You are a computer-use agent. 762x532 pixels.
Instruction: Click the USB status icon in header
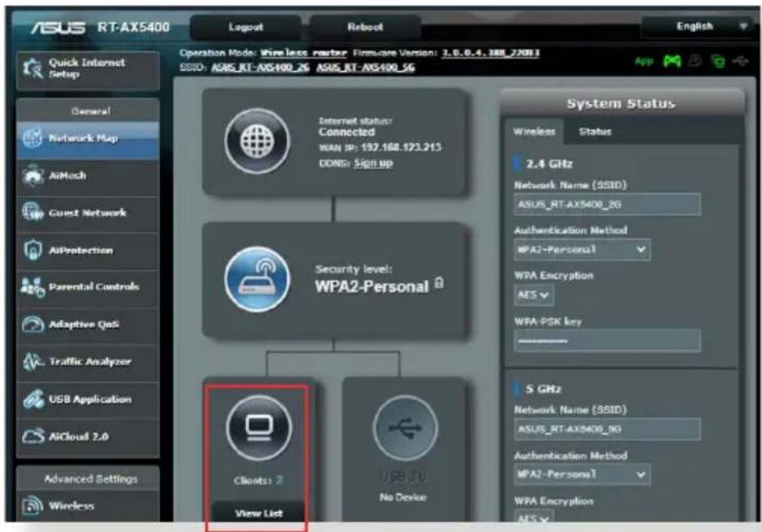pyautogui.click(x=740, y=61)
